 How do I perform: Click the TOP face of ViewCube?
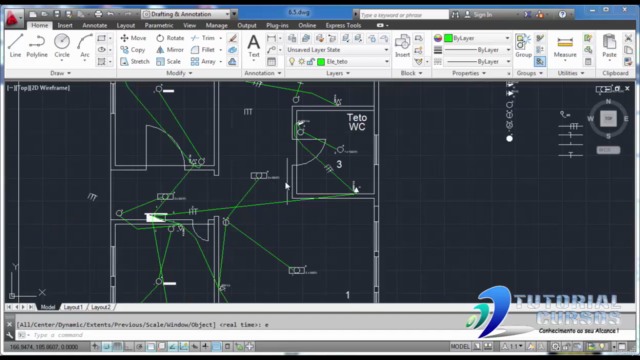pyautogui.click(x=608, y=118)
